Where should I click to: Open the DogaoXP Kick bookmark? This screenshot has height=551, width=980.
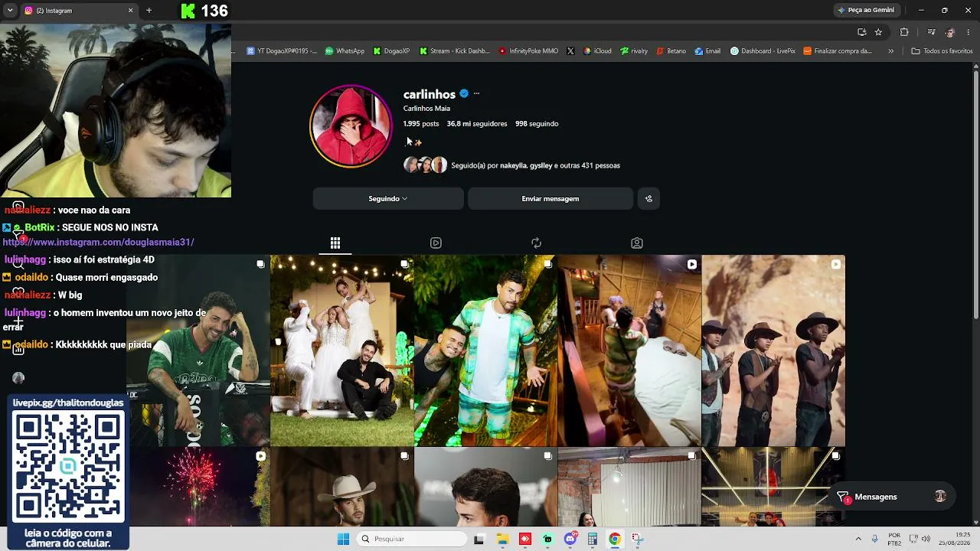pyautogui.click(x=391, y=51)
